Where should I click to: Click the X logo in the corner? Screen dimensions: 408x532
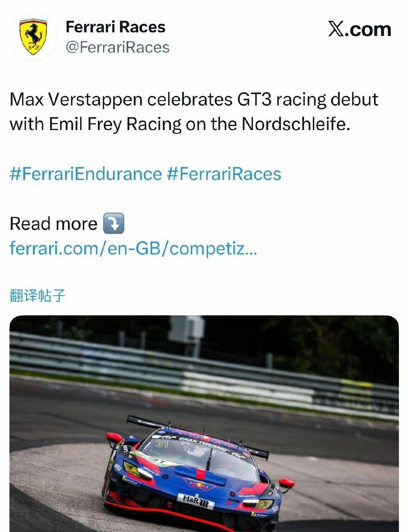[336, 29]
